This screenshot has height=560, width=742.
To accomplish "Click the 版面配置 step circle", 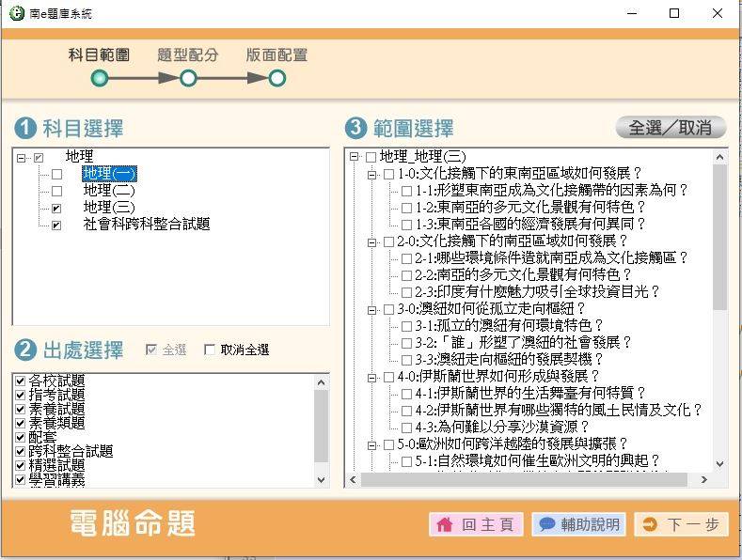I will [x=277, y=78].
